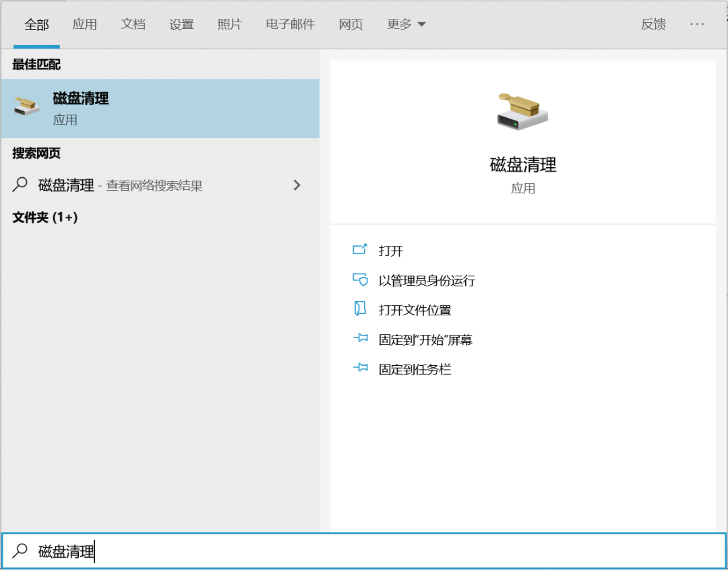This screenshot has height=570, width=728.
Task: Click the pin icon beside 固定到任务栏
Action: [360, 369]
